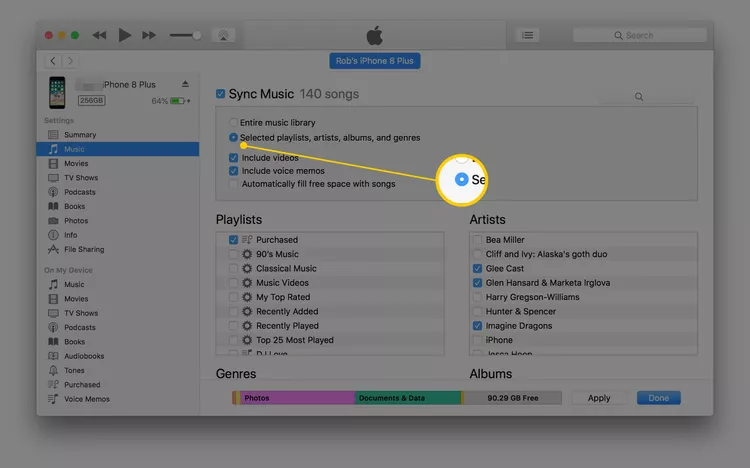Click the rewind previous track button
Viewport: 750px width, 468px height.
[99, 35]
